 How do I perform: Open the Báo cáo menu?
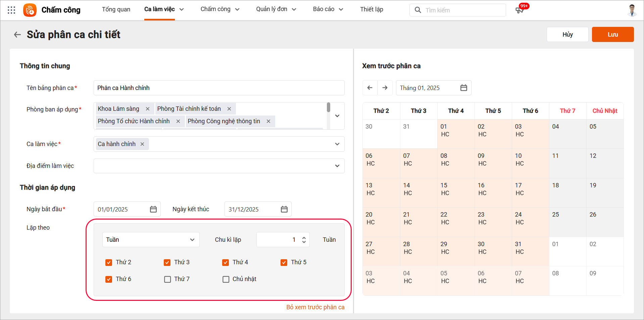328,9
